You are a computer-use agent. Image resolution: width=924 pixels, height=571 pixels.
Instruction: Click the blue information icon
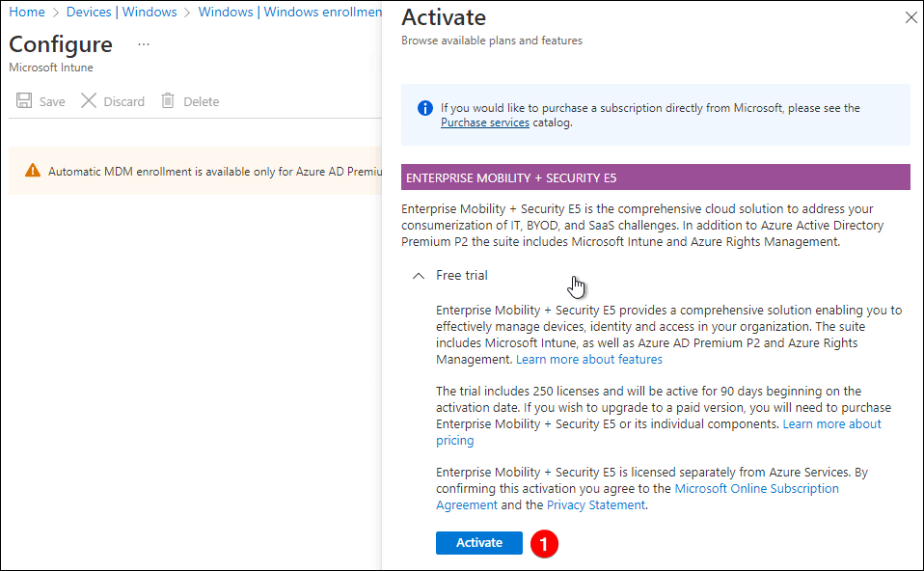click(425, 108)
